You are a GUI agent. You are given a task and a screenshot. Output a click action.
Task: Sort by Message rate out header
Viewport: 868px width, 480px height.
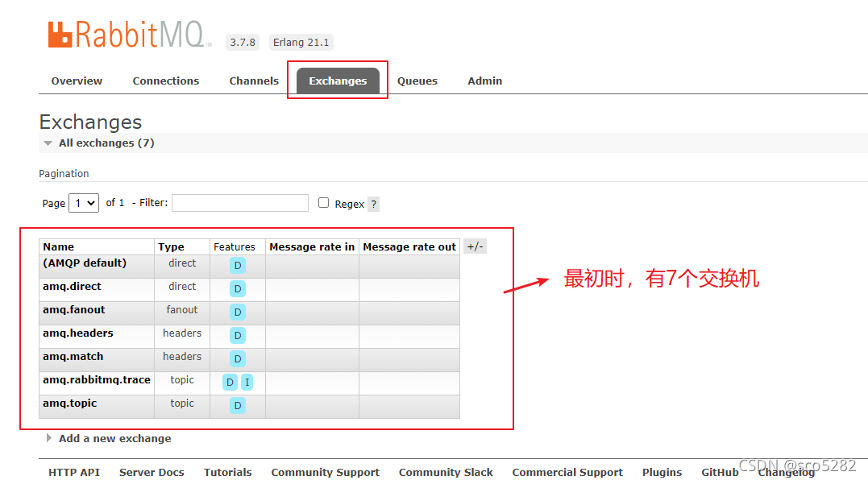tap(409, 247)
